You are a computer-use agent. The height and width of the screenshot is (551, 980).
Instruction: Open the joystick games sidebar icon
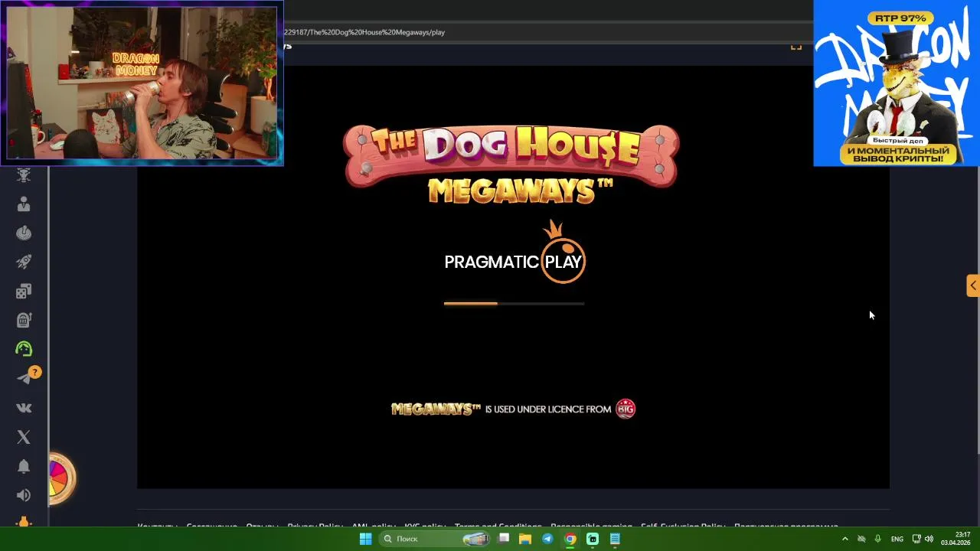point(24,233)
